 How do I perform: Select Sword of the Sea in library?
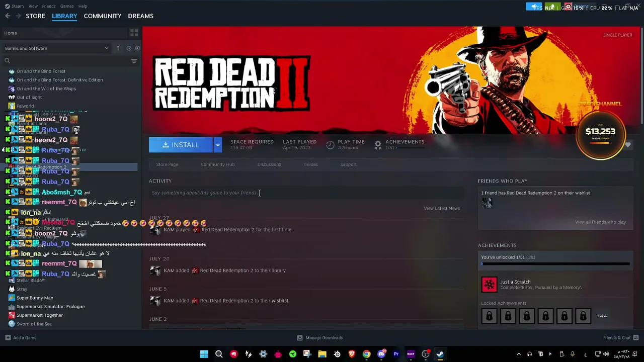click(x=34, y=324)
